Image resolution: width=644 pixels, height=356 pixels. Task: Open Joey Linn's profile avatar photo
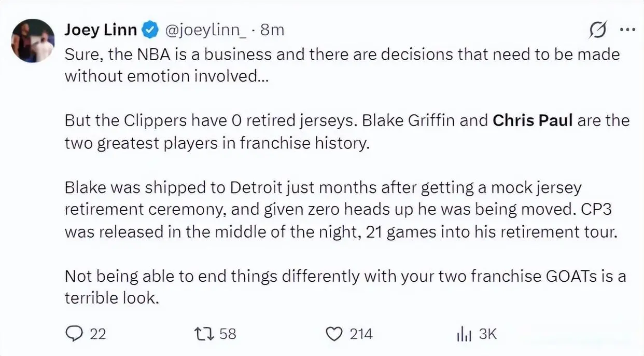(x=33, y=40)
